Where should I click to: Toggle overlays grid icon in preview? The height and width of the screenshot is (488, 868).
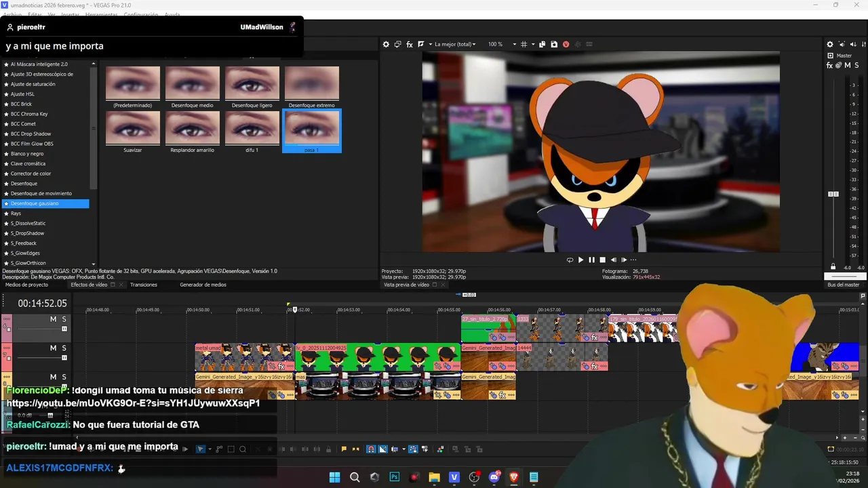tap(524, 44)
